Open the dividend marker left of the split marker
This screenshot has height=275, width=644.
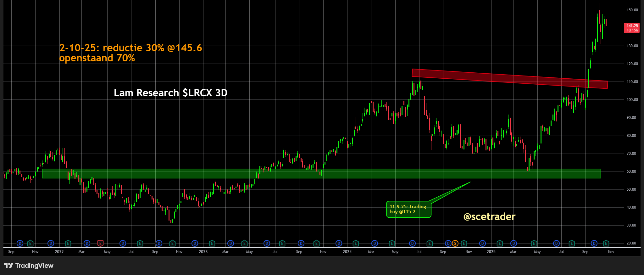pyautogui.click(x=448, y=243)
